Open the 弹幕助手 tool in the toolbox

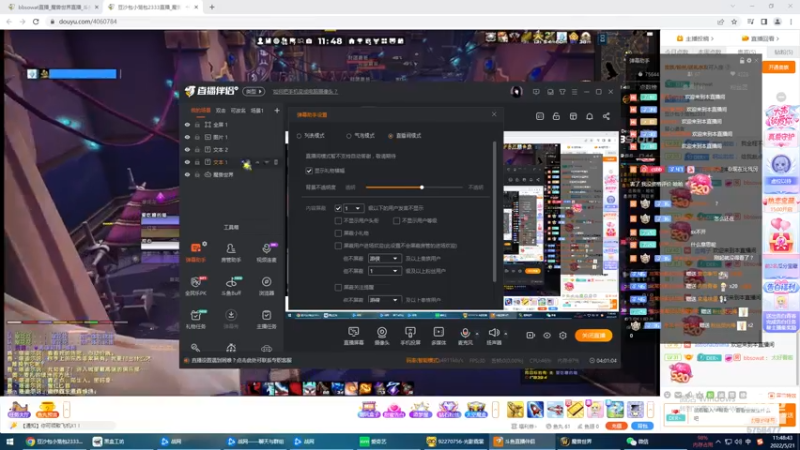pyautogui.click(x=196, y=253)
